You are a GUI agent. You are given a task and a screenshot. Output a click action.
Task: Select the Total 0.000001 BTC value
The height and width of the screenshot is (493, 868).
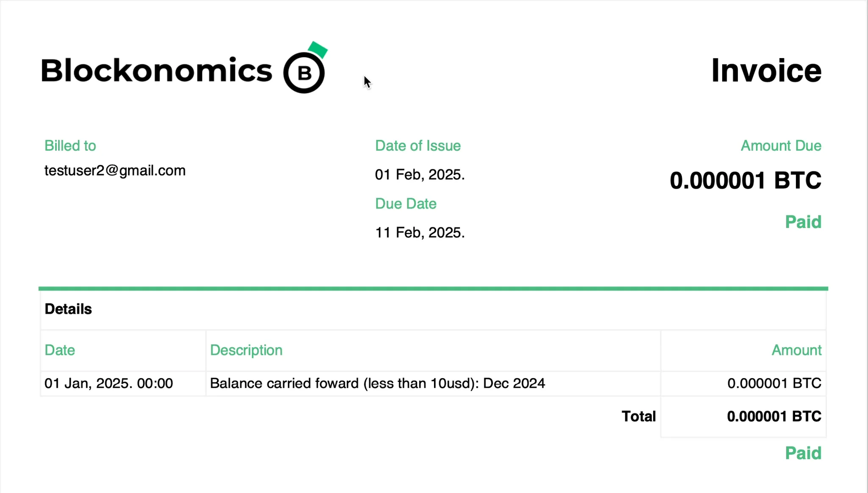coord(774,416)
